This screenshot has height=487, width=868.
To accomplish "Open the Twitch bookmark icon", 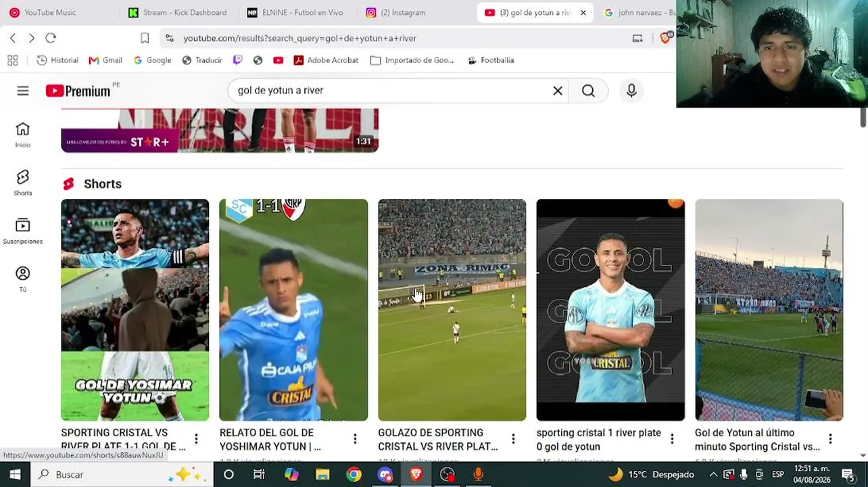I will click(x=237, y=60).
